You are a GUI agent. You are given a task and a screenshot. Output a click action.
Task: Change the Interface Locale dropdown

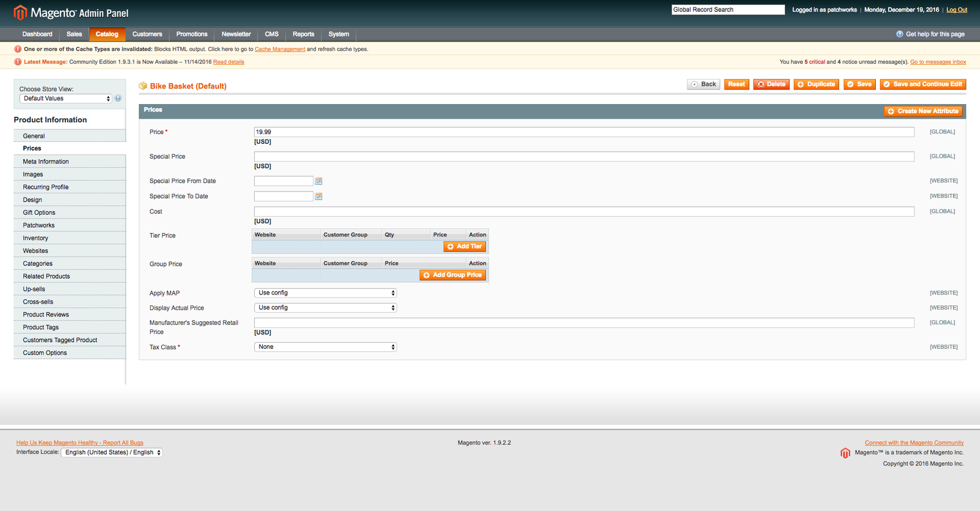click(111, 453)
